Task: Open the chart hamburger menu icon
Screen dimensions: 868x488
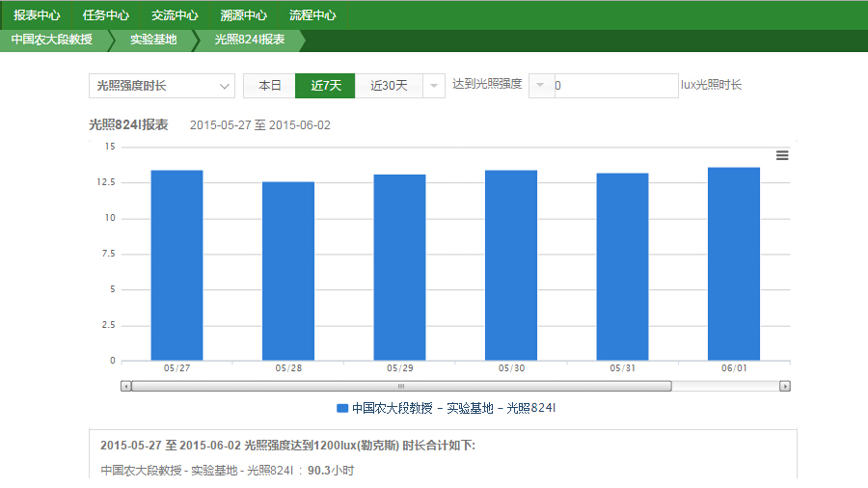Action: coord(782,155)
